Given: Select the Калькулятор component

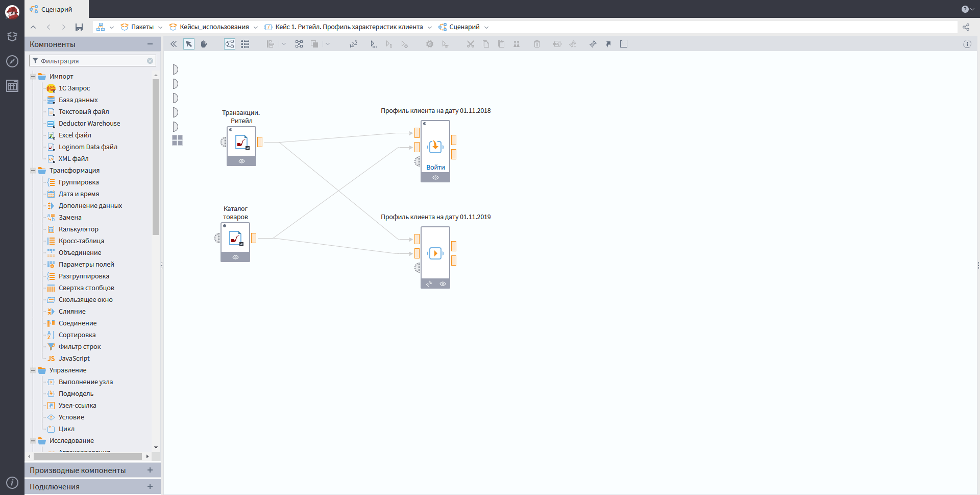Looking at the screenshot, I should tap(72, 229).
